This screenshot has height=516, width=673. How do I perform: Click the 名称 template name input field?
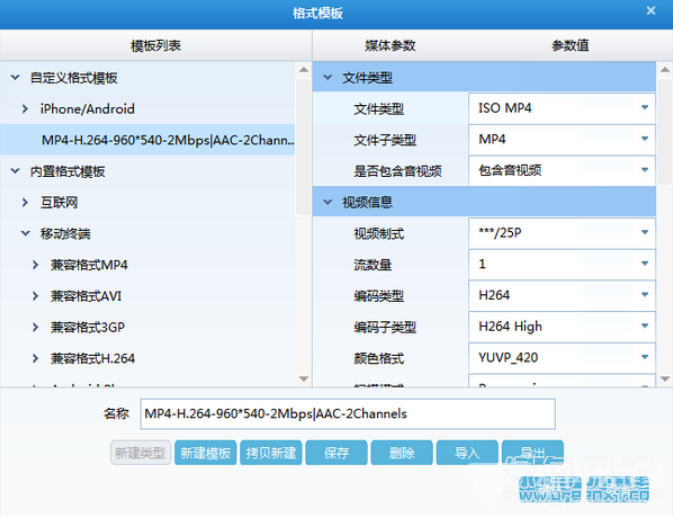pyautogui.click(x=347, y=413)
